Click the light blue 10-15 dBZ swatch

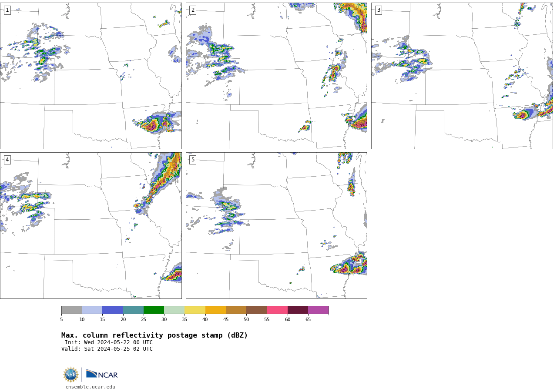(x=92, y=310)
